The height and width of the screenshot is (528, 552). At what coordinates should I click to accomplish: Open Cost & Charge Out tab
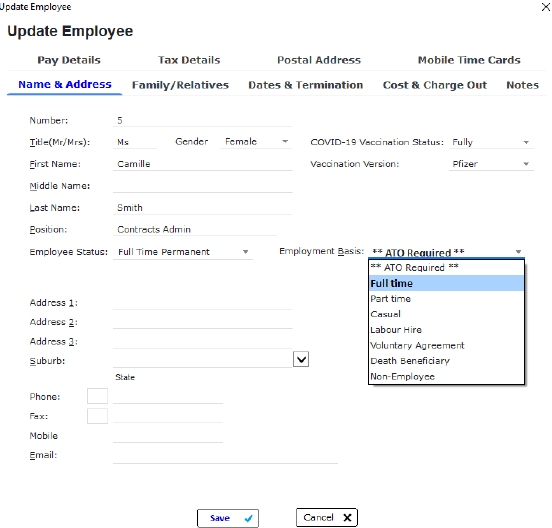point(435,85)
